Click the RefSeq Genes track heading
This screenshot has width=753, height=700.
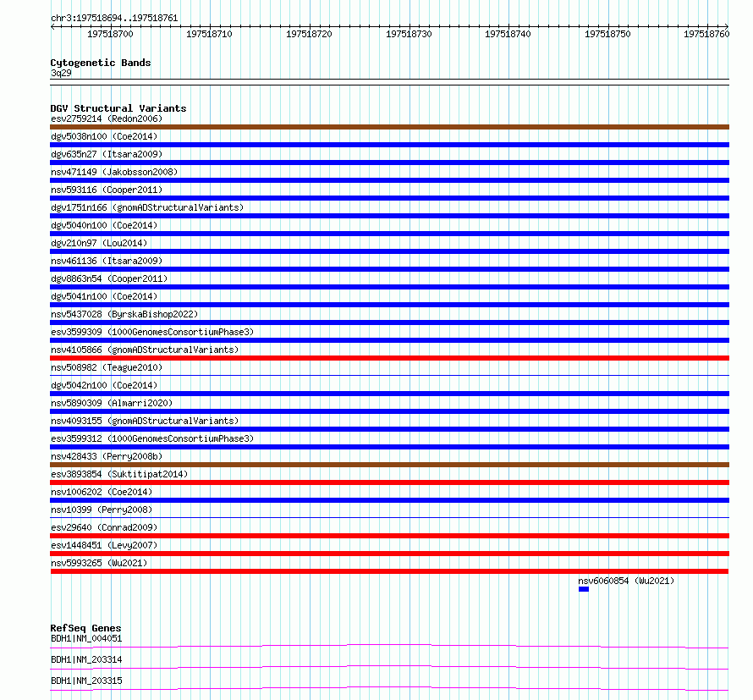click(x=85, y=628)
